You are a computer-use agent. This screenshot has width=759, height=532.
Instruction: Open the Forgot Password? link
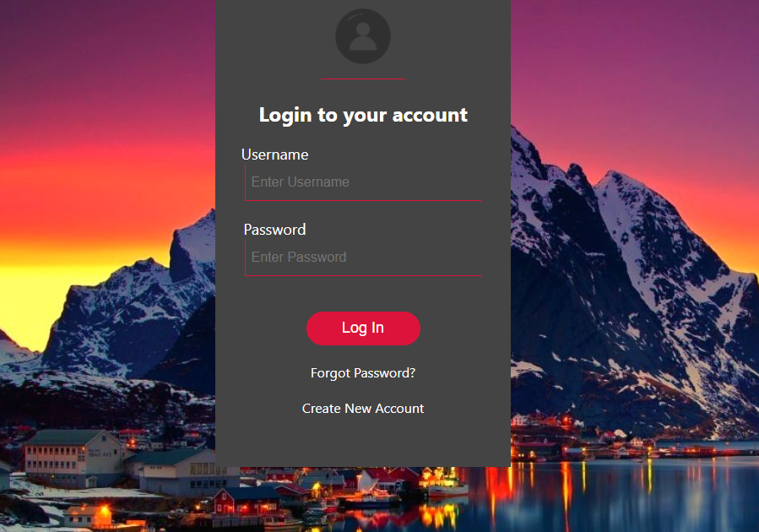pos(363,373)
